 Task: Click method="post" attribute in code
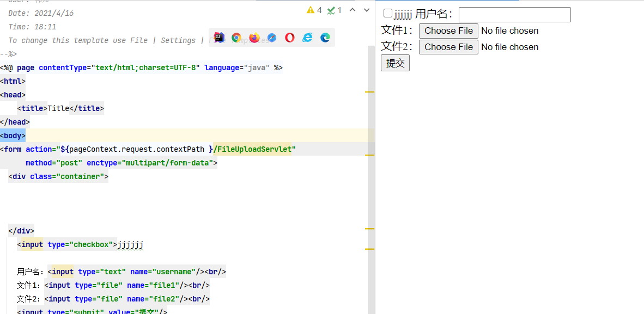[54, 163]
